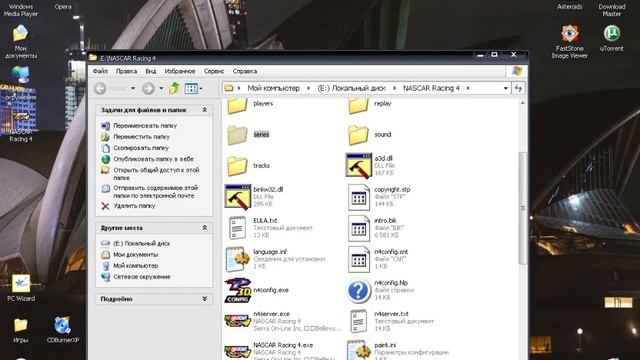Click Переместить папку task link

tap(141, 137)
